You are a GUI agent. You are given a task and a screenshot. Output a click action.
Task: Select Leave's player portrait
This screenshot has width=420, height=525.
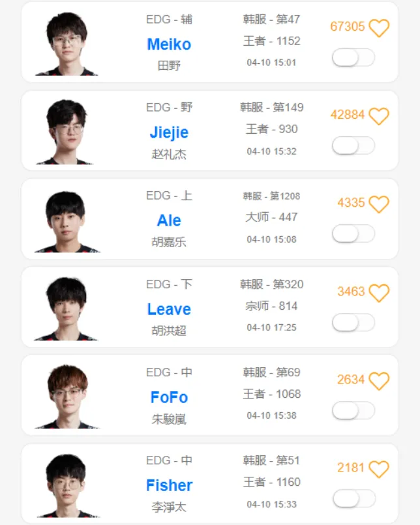point(67,308)
